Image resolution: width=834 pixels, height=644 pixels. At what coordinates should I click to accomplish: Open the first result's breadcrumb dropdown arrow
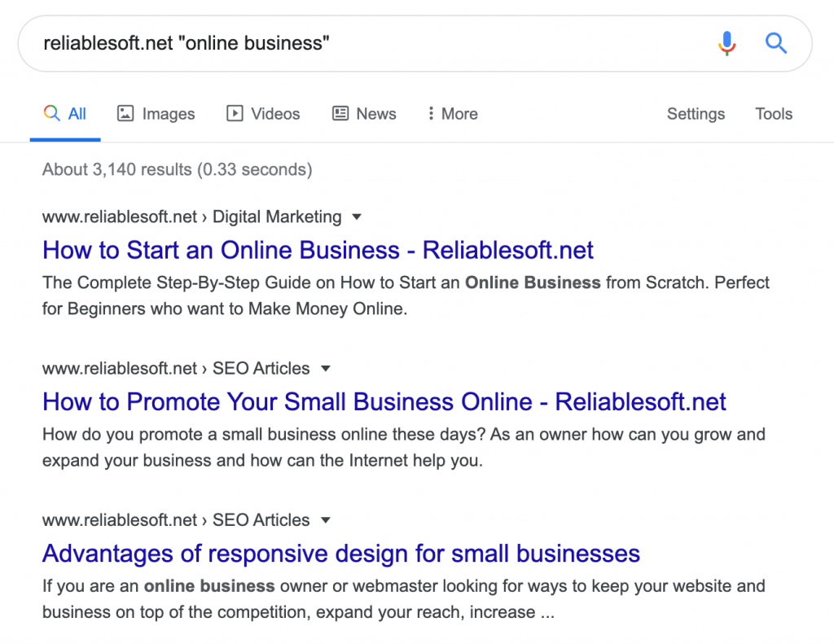tap(356, 217)
